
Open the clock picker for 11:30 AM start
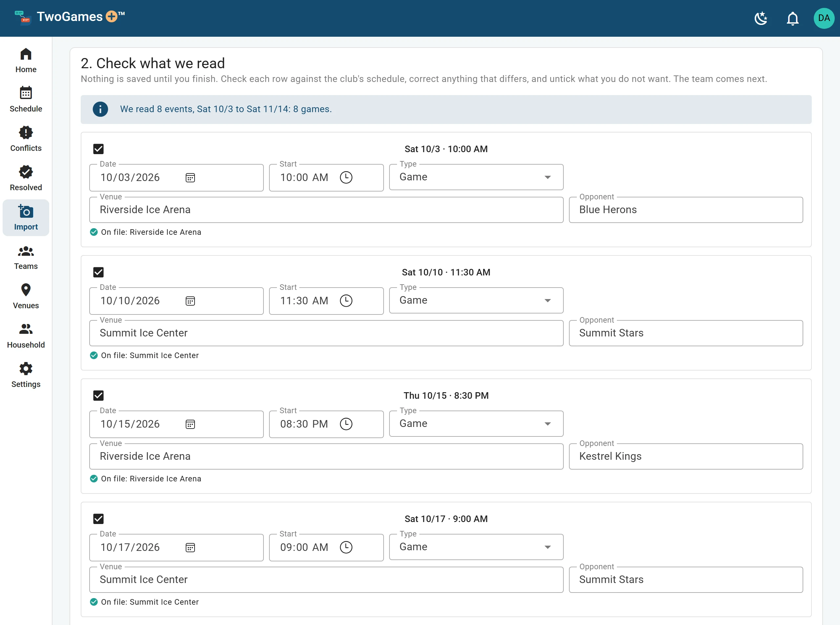pos(346,301)
